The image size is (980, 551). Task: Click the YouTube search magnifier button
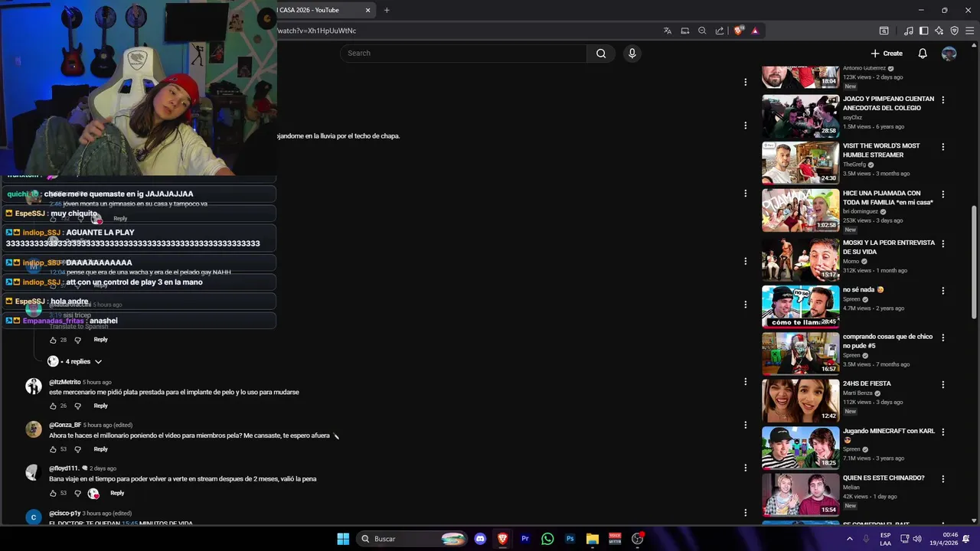pyautogui.click(x=601, y=54)
